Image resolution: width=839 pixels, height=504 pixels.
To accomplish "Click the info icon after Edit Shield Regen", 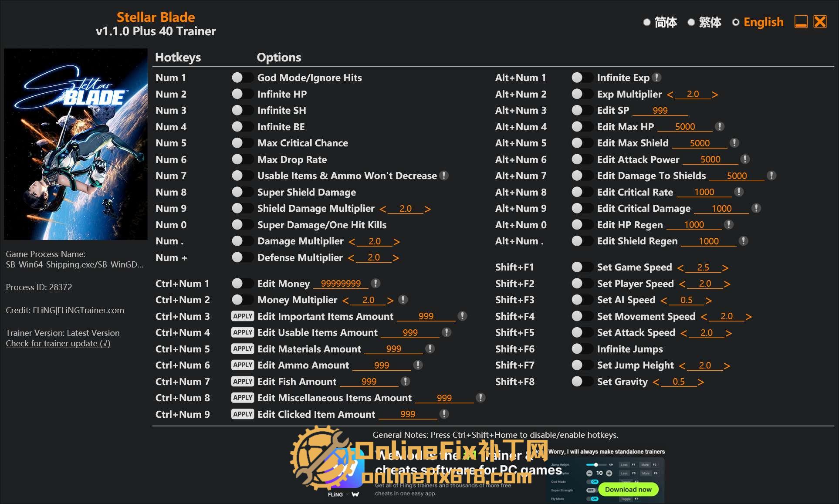I will pyautogui.click(x=744, y=241).
